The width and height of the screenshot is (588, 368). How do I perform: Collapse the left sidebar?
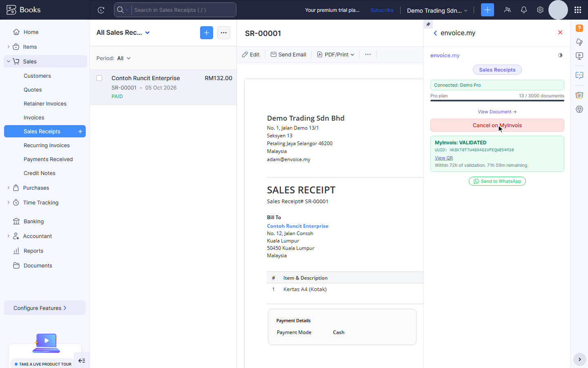point(82,360)
